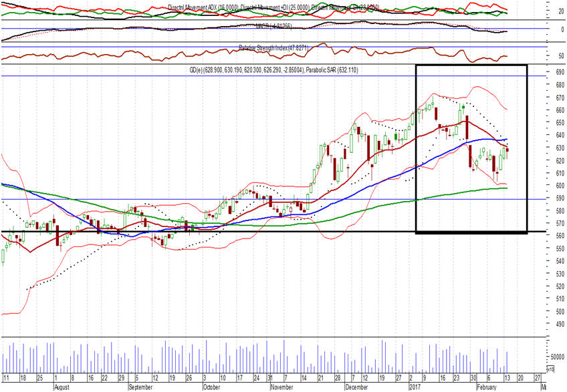Image resolution: width=567 pixels, height=392 pixels.
Task: Select the date label 22 on time axis
Action: pos(104,378)
